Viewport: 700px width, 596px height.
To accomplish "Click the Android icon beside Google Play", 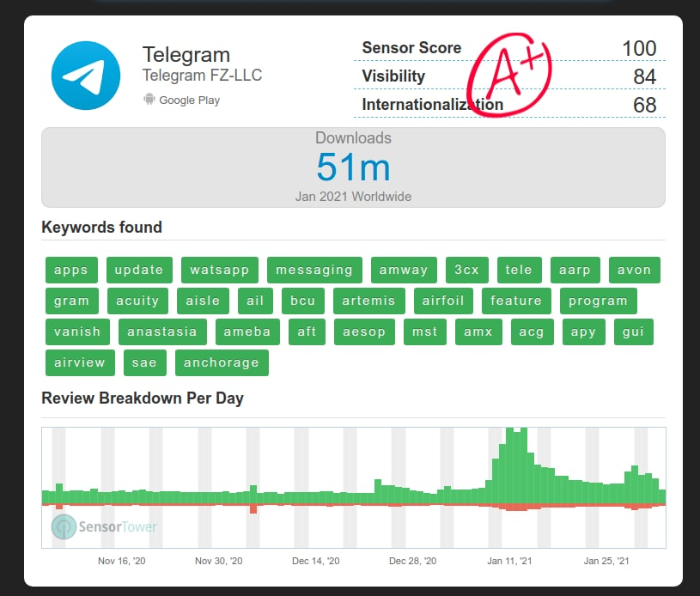I will point(149,99).
